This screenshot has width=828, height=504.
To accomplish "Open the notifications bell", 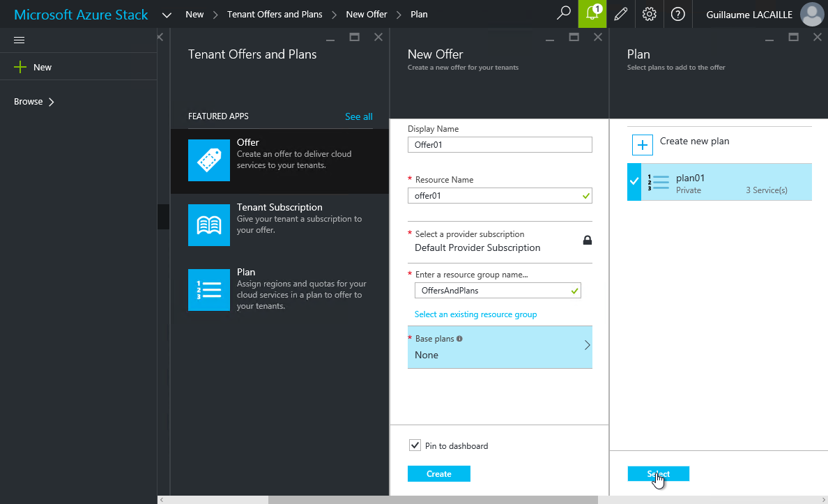I will coord(592,14).
